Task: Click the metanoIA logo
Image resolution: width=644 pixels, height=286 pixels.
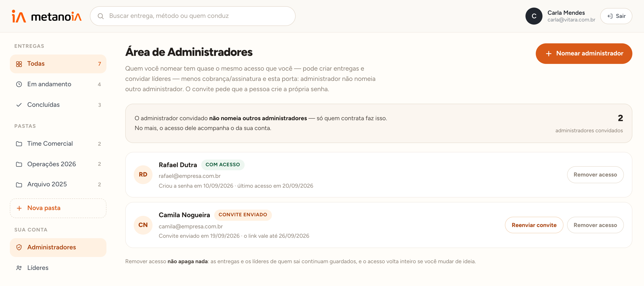Action: (x=47, y=16)
